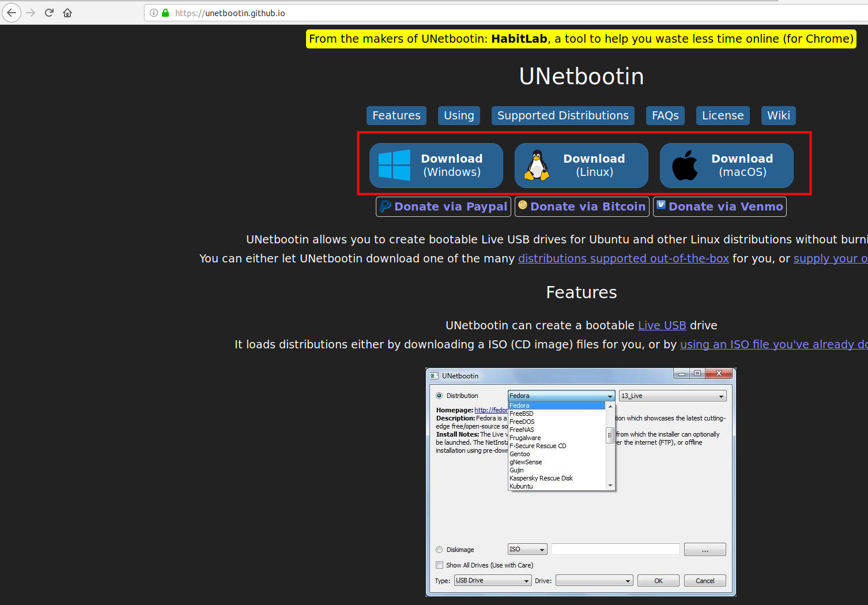Select the Diskimage radio button in screenshot

tap(439, 550)
